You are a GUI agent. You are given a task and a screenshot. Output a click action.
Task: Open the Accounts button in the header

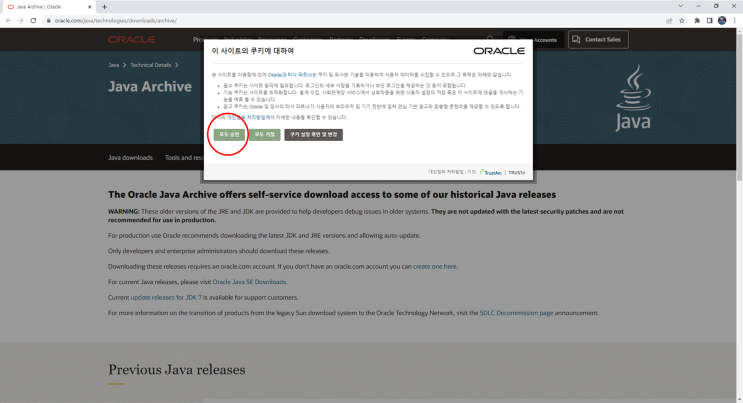pos(534,40)
